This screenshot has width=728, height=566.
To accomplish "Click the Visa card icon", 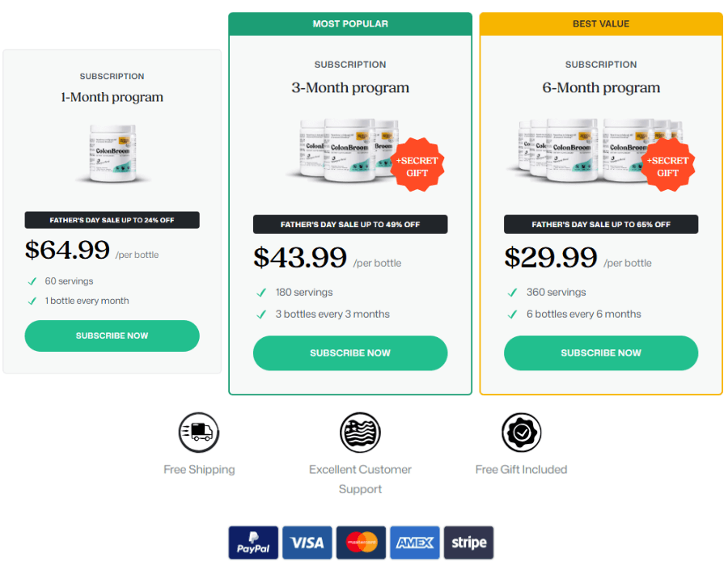I will [x=307, y=543].
